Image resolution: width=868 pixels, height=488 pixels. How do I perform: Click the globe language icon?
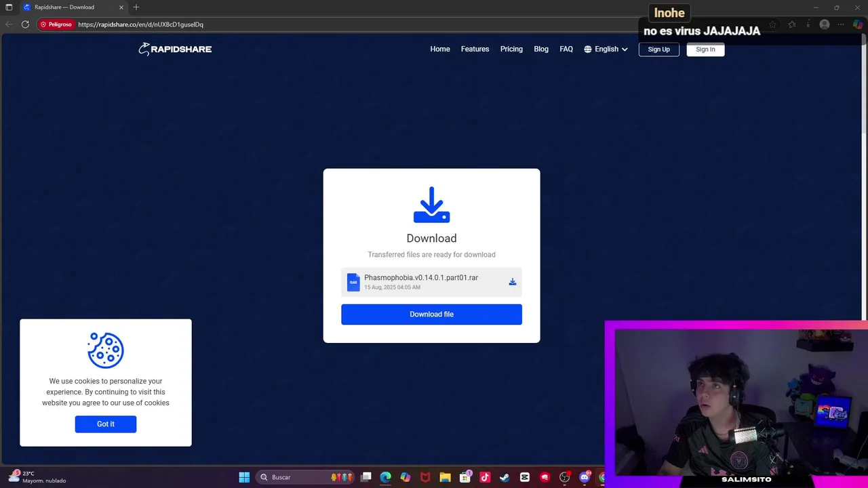pyautogui.click(x=588, y=49)
